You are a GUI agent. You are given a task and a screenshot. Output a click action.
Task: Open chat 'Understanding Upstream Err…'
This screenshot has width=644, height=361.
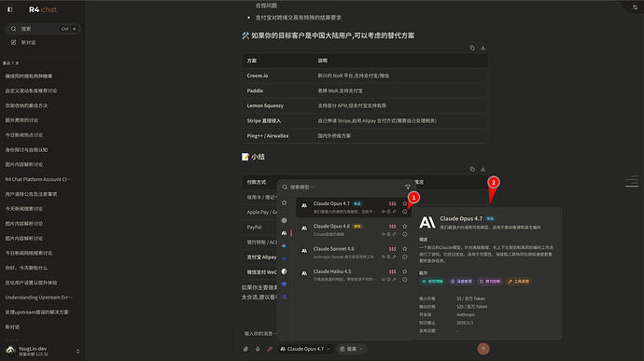point(38,298)
